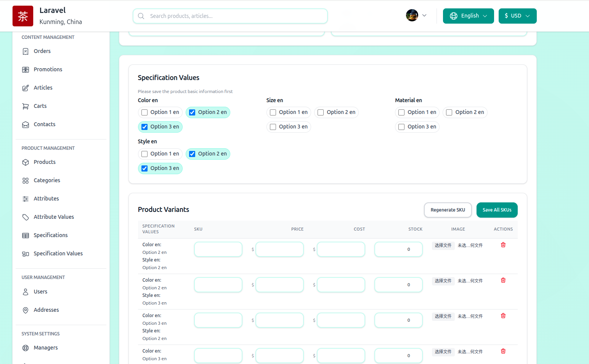Screen dimensions: 589x364
Task: Go to Specifications in the sidebar
Action: 50,235
